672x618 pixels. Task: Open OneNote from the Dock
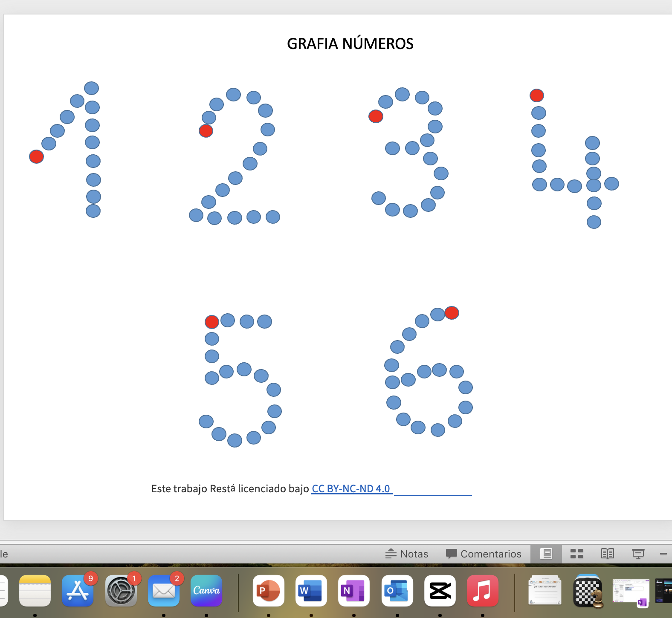click(354, 591)
